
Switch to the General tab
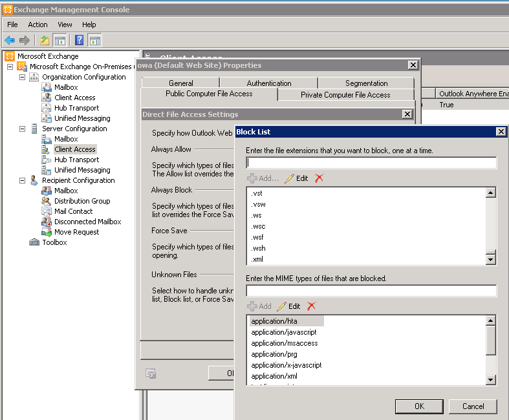pyautogui.click(x=181, y=83)
